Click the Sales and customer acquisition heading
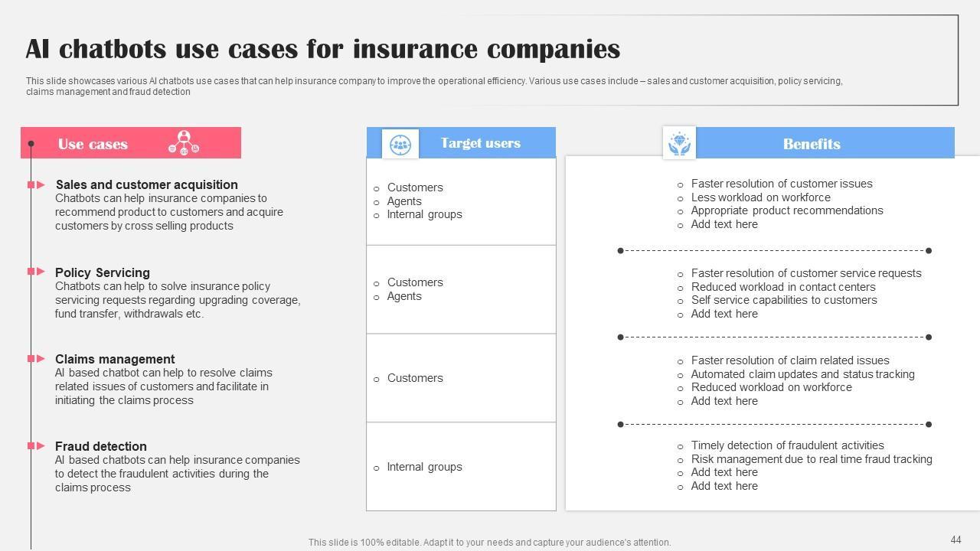 (x=146, y=184)
